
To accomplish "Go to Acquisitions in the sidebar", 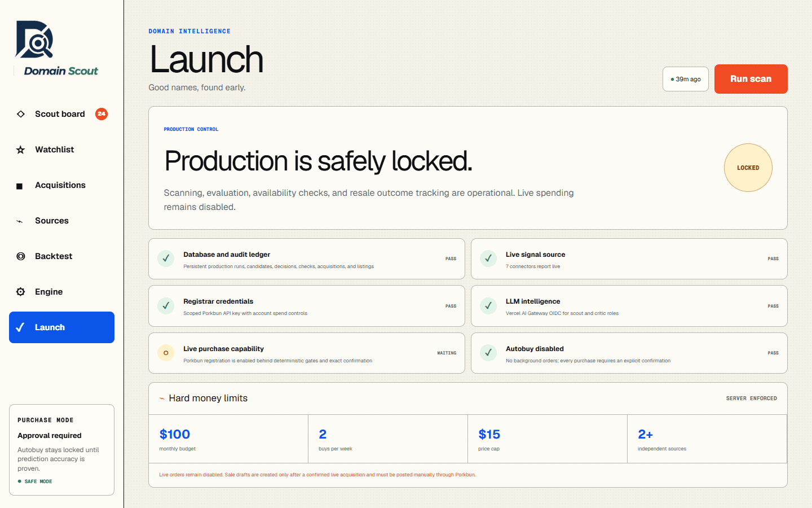I will [x=61, y=185].
